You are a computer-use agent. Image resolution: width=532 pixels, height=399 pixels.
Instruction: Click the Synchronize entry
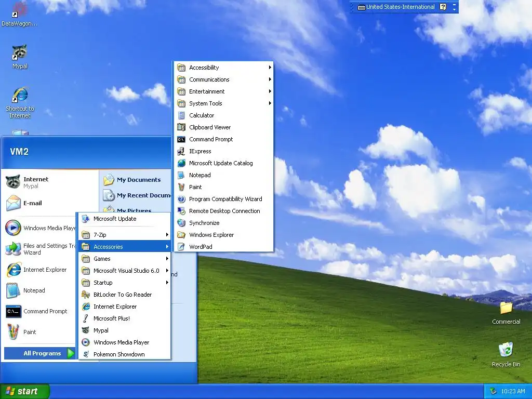tap(223, 223)
